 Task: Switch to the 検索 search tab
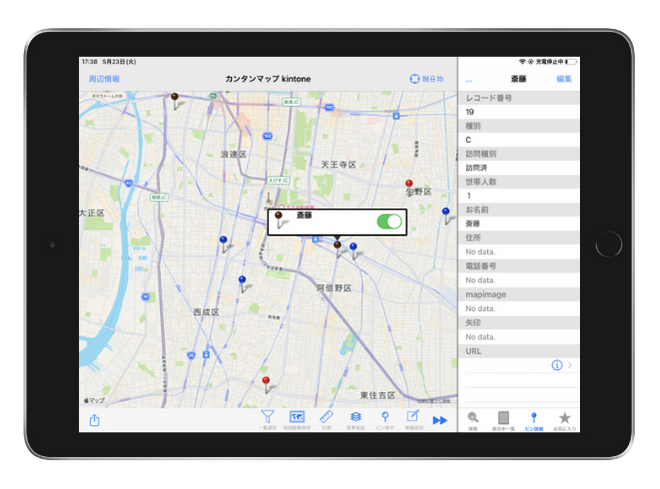473,421
